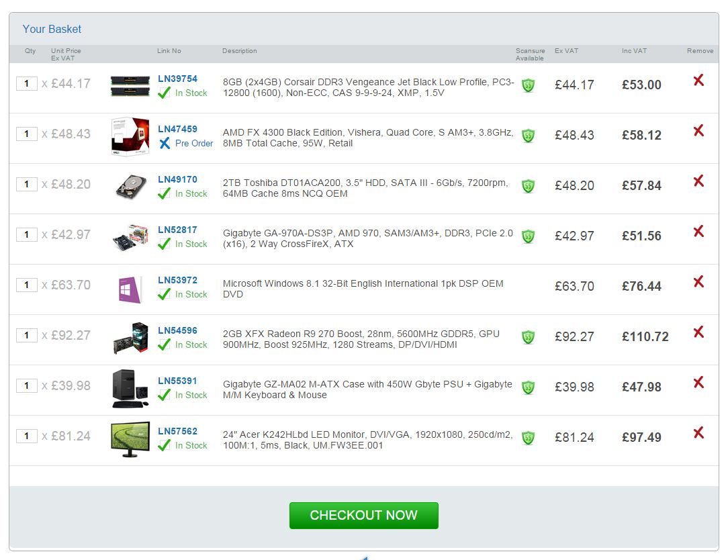The image size is (728, 560).
Task: Open AMD FX processor box thumbnail
Action: (130, 136)
